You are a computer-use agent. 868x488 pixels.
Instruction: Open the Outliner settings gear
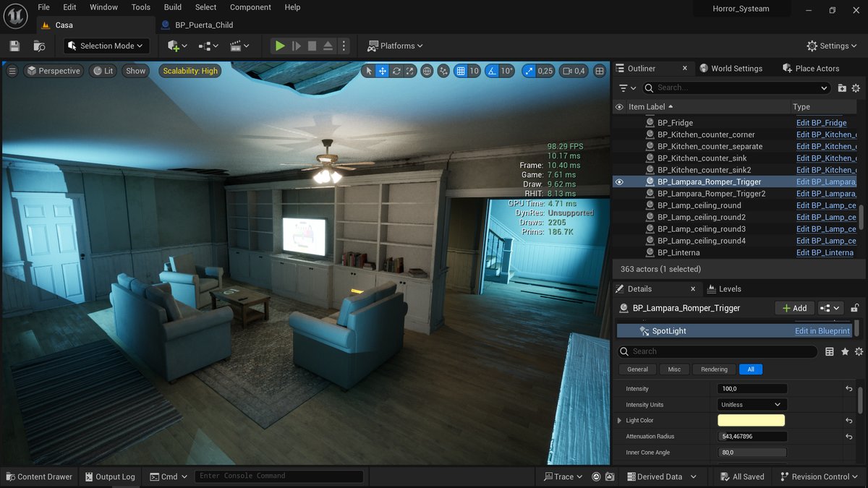tap(857, 87)
